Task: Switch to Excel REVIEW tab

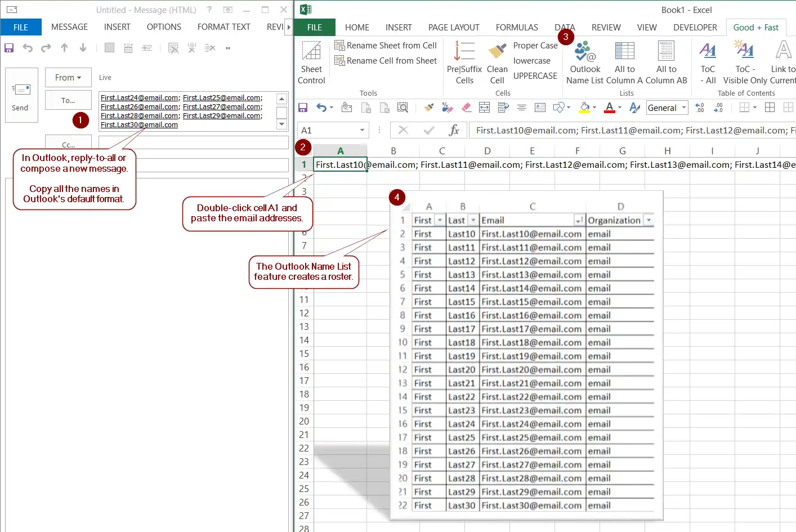Action: [606, 27]
